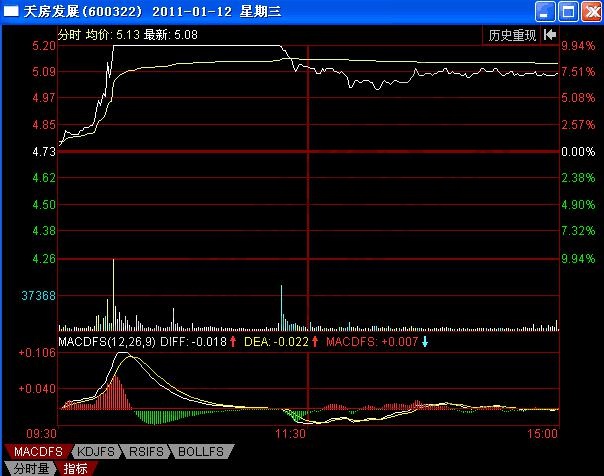Viewport: 604px width, 476px height.
Task: Click the cyan down arrow after MACDFS value
Action: tap(425, 342)
